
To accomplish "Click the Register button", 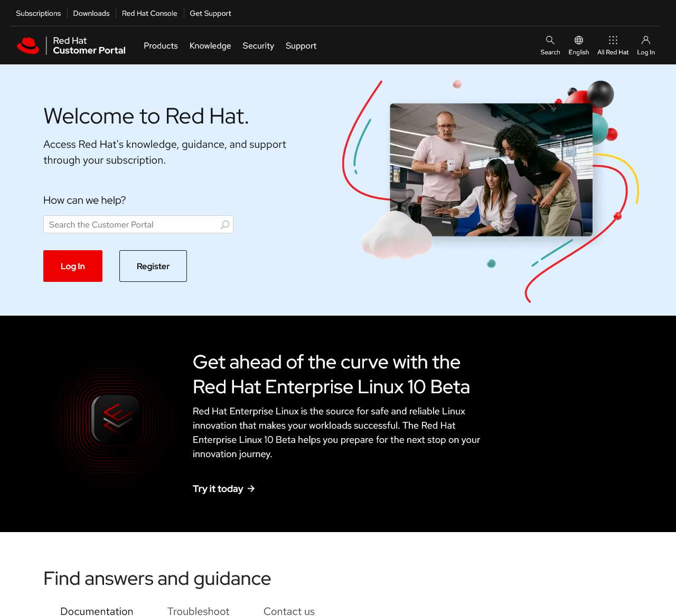I will click(x=153, y=266).
